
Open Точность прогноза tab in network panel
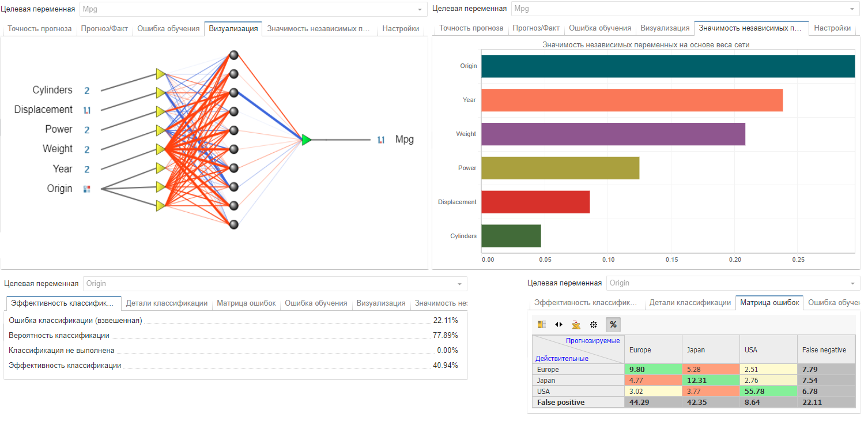pyautogui.click(x=40, y=28)
